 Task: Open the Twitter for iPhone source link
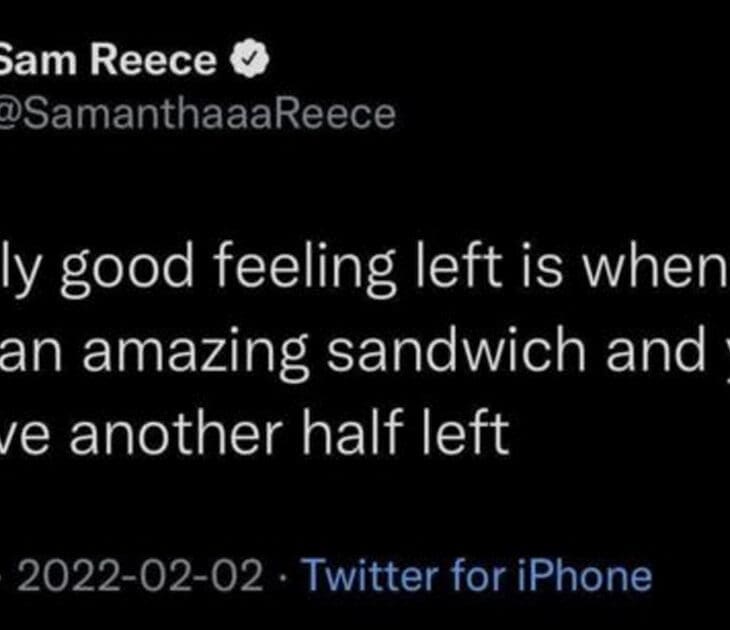click(476, 575)
